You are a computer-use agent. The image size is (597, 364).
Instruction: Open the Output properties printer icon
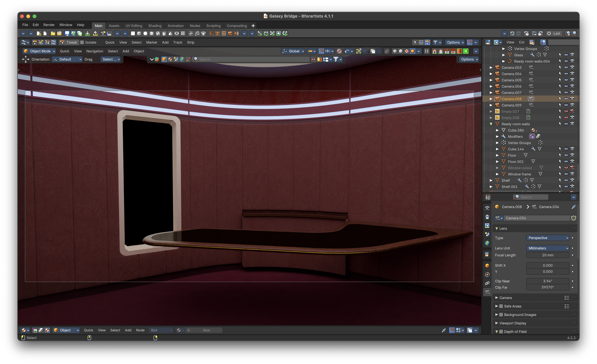[487, 217]
